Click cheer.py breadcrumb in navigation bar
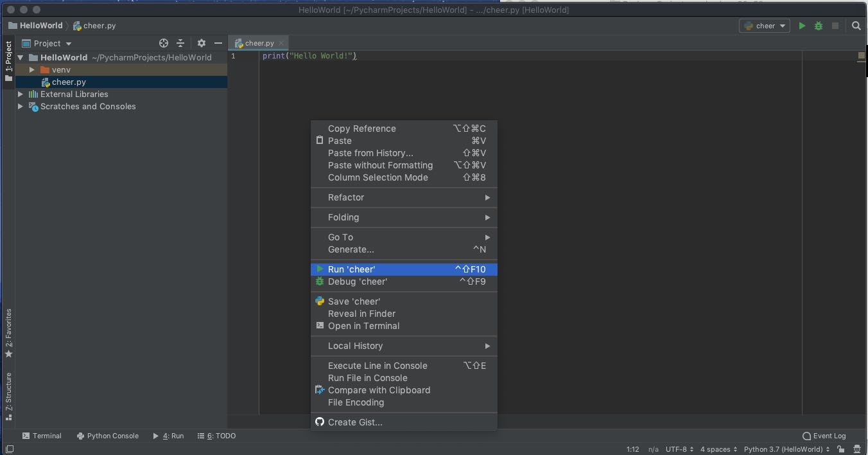This screenshot has width=868, height=455. 94,26
